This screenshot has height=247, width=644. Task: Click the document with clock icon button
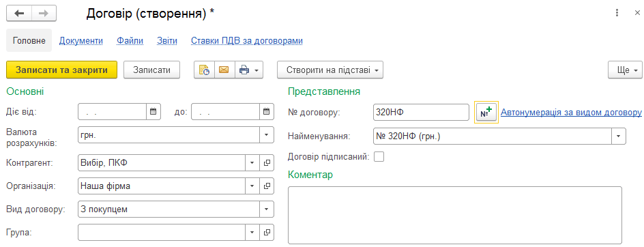click(x=204, y=70)
